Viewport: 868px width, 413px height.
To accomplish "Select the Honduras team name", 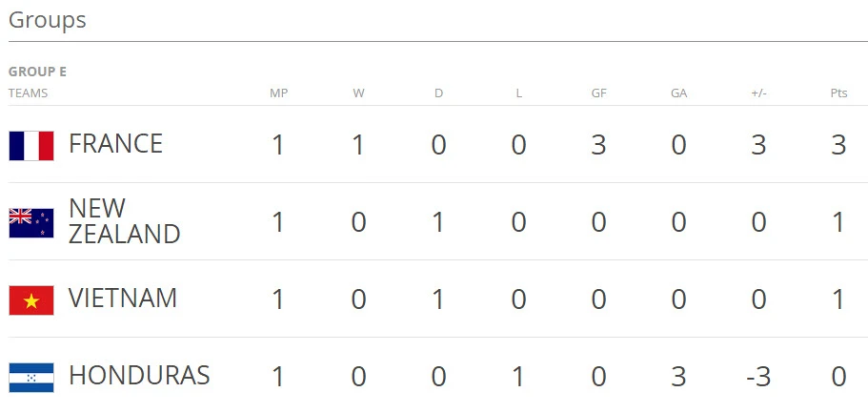I will click(x=139, y=376).
